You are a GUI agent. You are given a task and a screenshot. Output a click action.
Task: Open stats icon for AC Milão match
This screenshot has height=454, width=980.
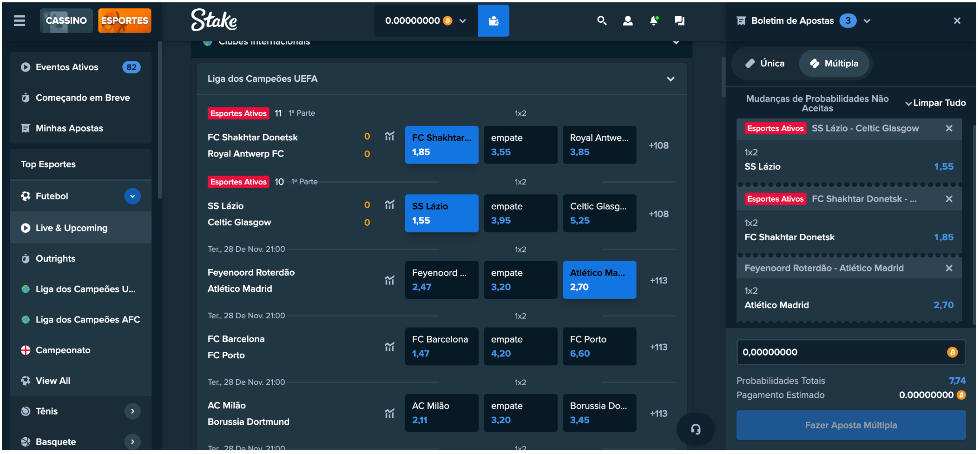(x=389, y=413)
